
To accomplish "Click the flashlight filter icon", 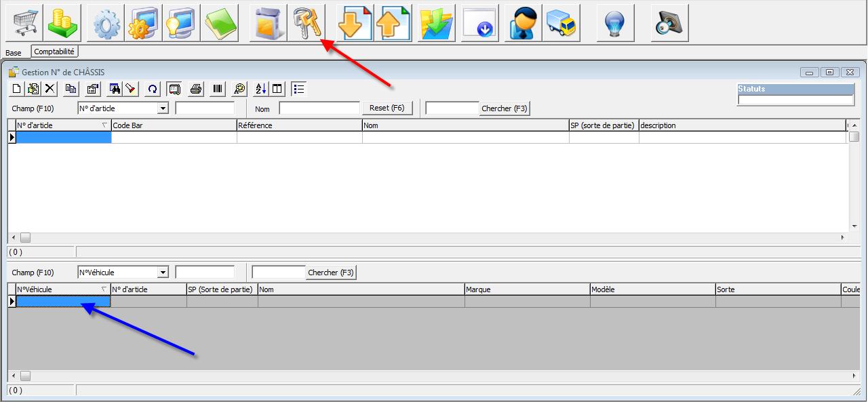I will (x=131, y=88).
